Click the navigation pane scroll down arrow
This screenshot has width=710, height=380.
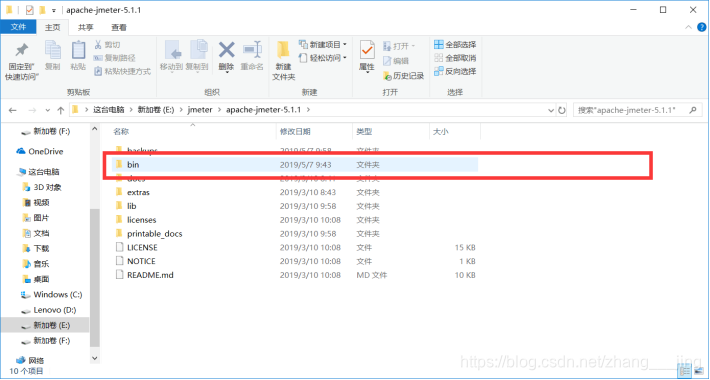click(x=95, y=358)
